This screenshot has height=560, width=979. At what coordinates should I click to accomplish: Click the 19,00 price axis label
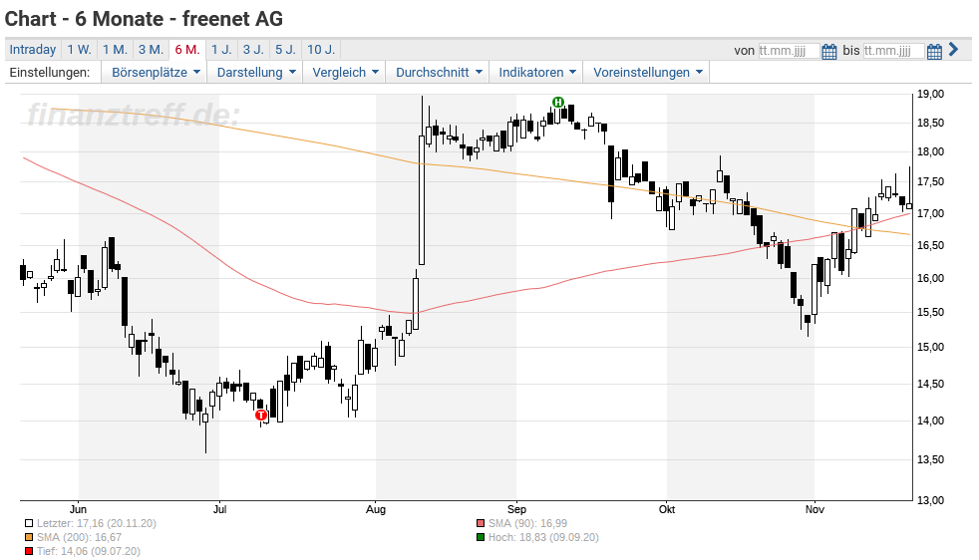tap(930, 95)
